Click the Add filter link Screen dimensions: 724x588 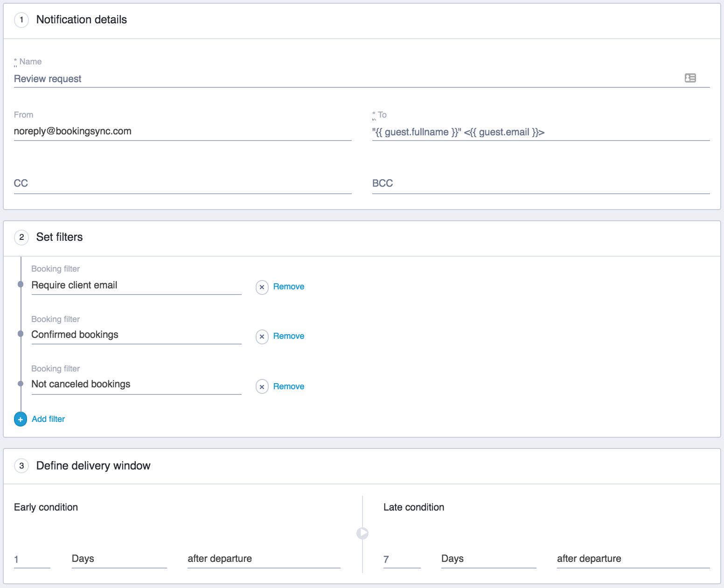pyautogui.click(x=48, y=419)
